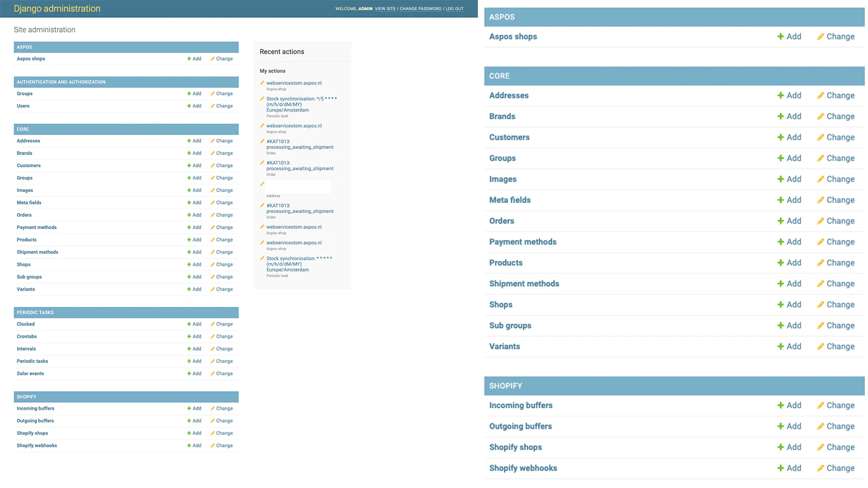
Task: Click the plus icon for Sub groups, enlarged view
Action: click(780, 325)
